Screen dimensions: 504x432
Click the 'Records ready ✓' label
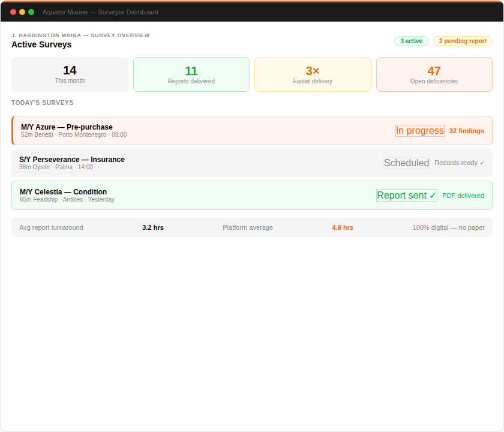460,163
